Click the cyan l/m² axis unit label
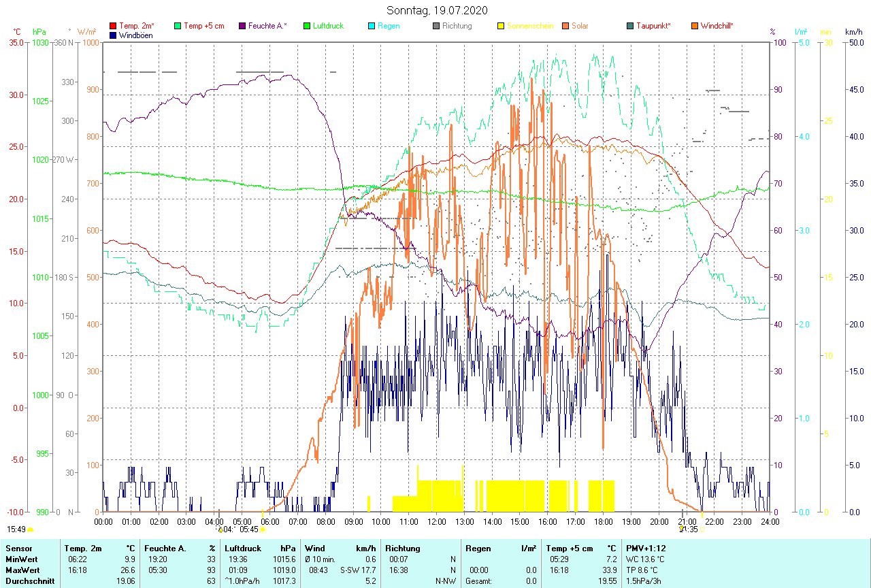Image resolution: width=871 pixels, height=588 pixels. click(801, 32)
